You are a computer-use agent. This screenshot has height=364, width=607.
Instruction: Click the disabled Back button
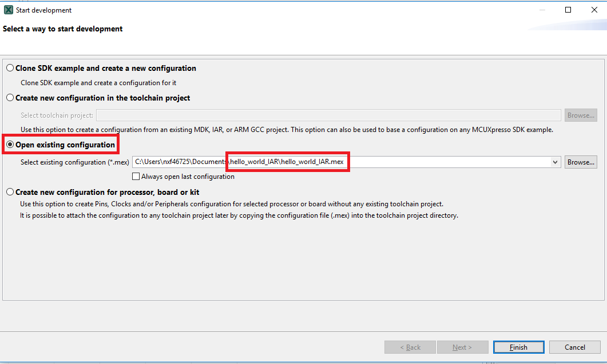click(x=410, y=347)
